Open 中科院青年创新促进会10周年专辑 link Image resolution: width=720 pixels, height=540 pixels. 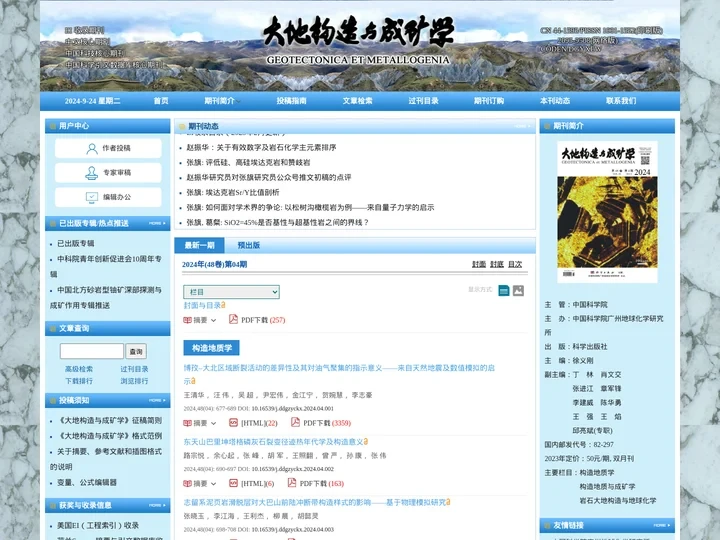[x=106, y=266]
